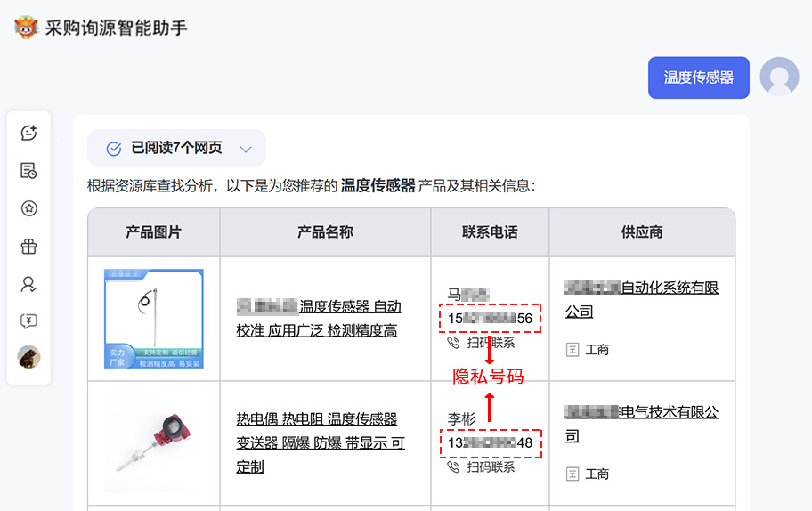Click the first product thumbnail image
Image resolution: width=812 pixels, height=511 pixels.
pyautogui.click(x=153, y=319)
